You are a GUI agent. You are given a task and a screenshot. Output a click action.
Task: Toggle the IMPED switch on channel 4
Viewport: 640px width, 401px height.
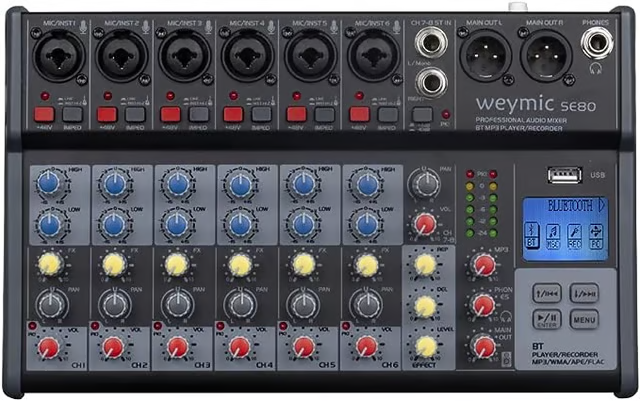[x=261, y=115]
